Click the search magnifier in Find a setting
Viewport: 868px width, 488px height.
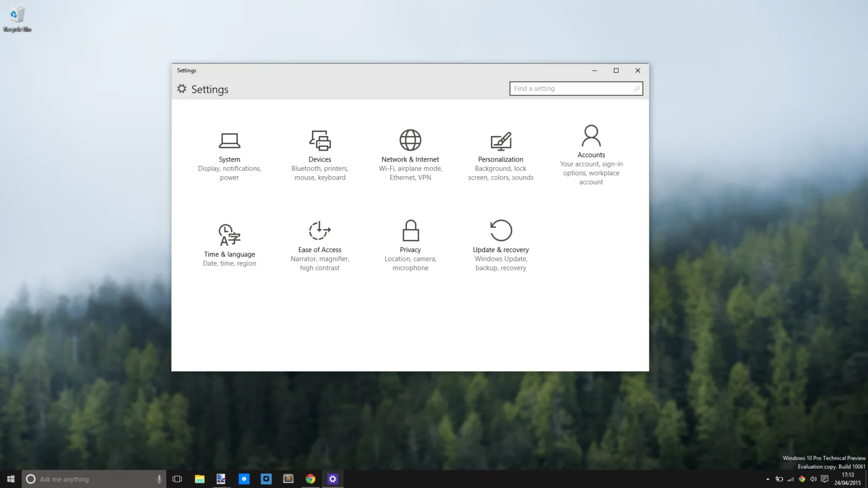637,88
